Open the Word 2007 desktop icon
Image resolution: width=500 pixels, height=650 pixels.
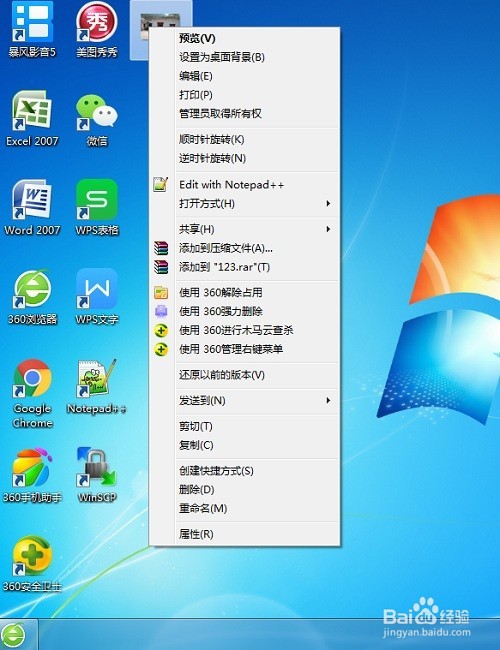tap(32, 207)
